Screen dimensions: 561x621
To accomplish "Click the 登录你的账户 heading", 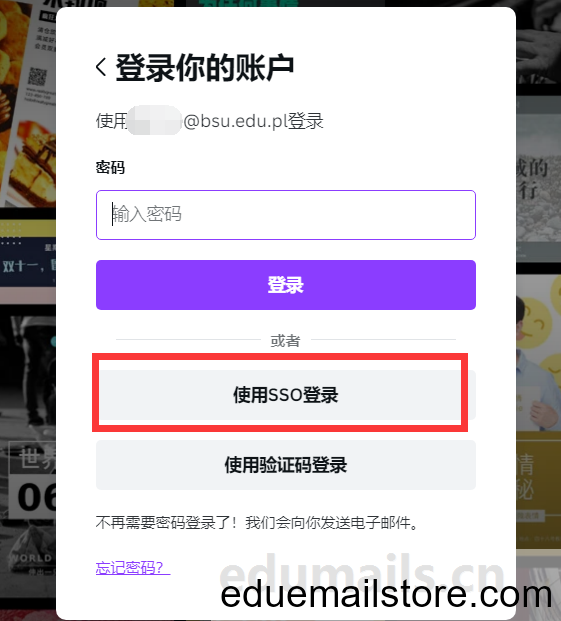I will [x=205, y=68].
